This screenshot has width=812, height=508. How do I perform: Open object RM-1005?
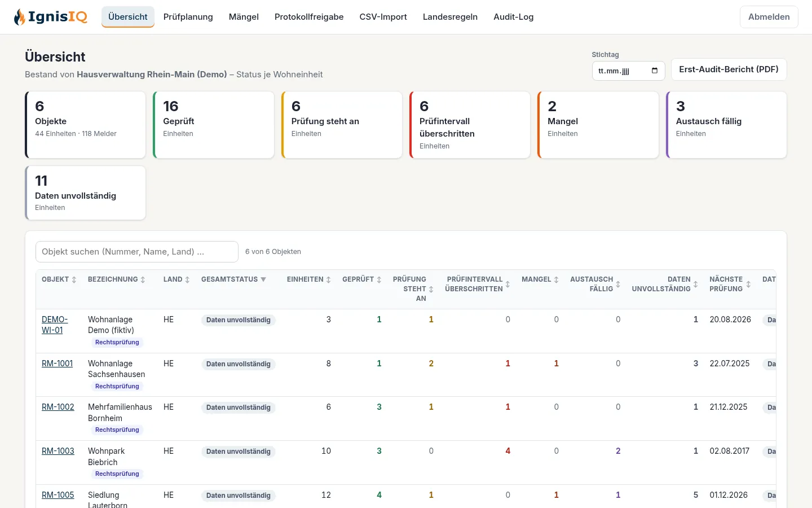(58, 495)
